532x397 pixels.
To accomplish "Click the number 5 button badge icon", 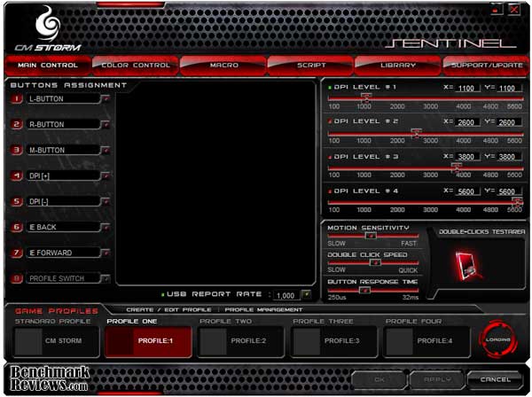I will pos(16,201).
